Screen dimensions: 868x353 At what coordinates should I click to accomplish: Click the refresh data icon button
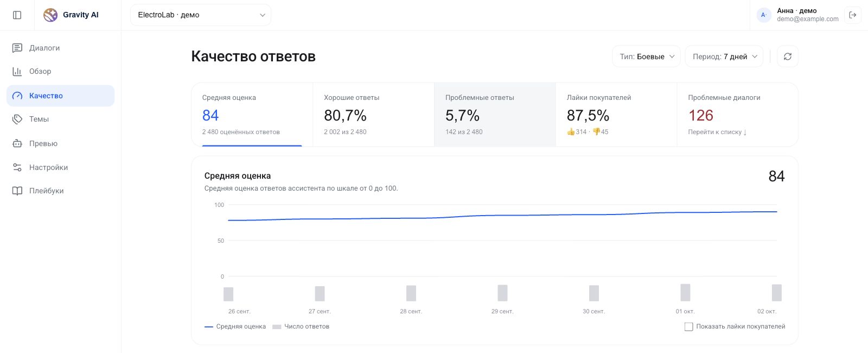[788, 56]
